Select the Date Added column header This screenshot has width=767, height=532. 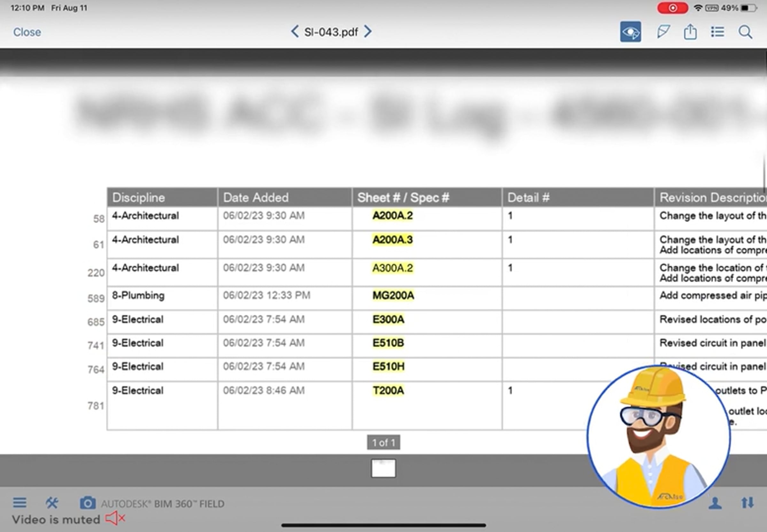(285, 197)
